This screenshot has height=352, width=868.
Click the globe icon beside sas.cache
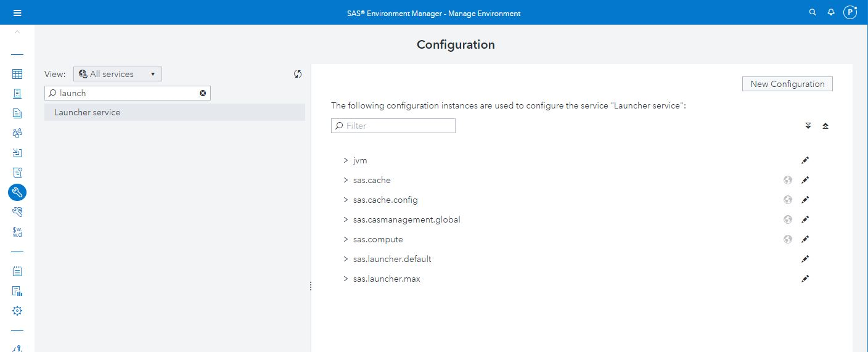tap(787, 180)
